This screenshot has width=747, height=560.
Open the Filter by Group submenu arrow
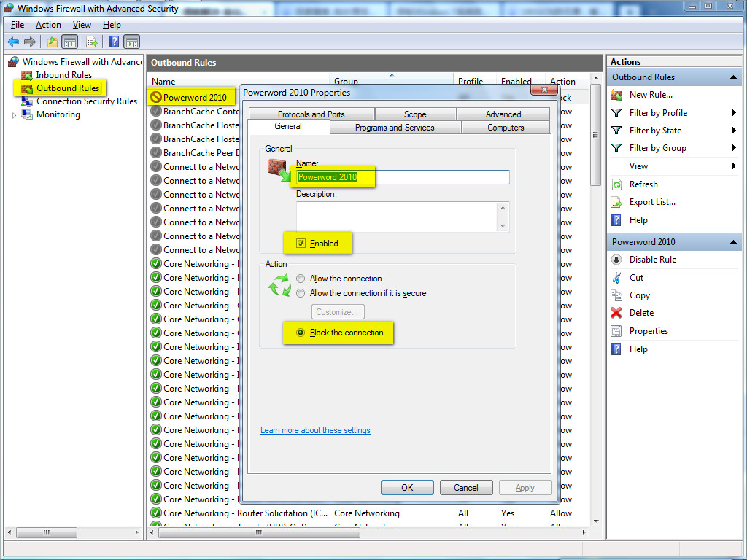[734, 148]
